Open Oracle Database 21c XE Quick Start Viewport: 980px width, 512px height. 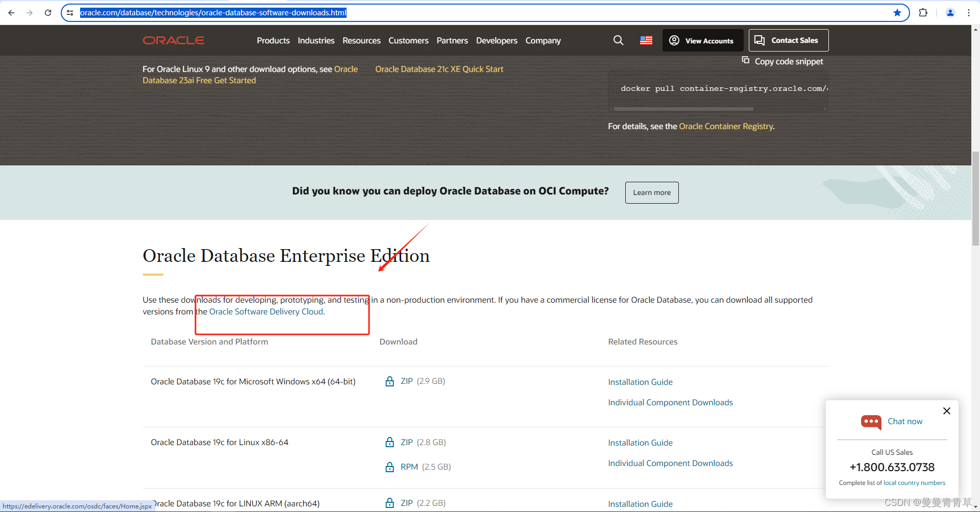(439, 69)
